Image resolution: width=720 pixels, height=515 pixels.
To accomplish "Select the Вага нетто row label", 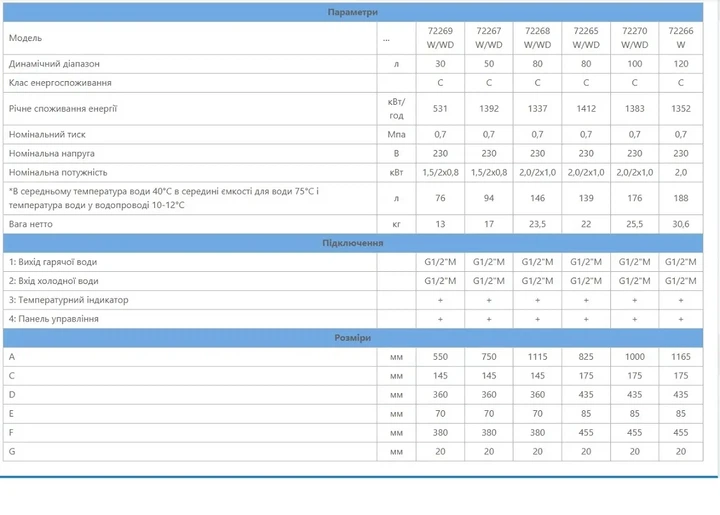I will coord(30,224).
